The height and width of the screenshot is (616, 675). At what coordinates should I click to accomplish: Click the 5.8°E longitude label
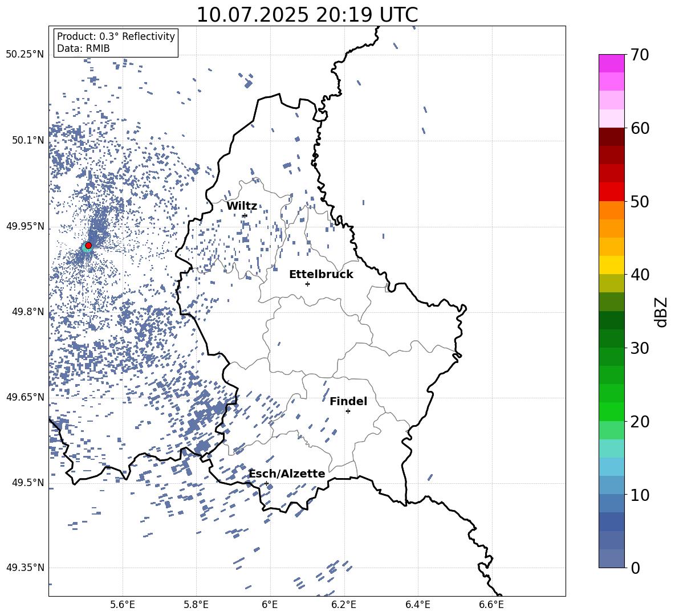pyautogui.click(x=196, y=605)
